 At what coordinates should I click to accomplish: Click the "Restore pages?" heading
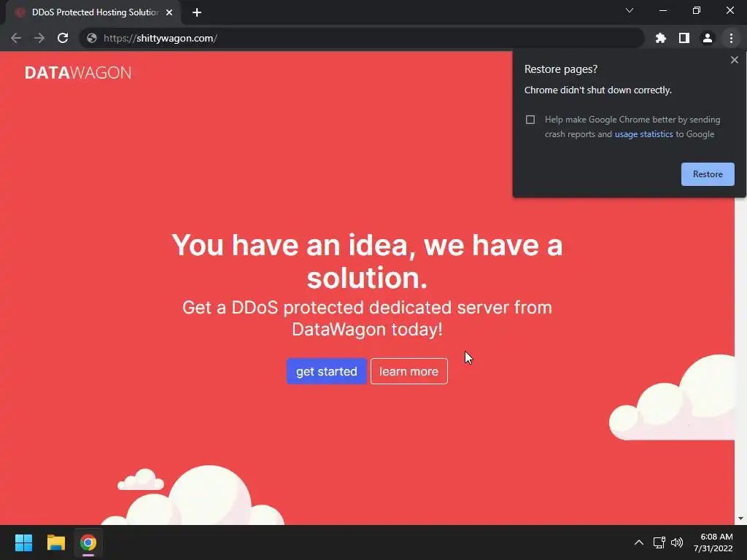561,69
